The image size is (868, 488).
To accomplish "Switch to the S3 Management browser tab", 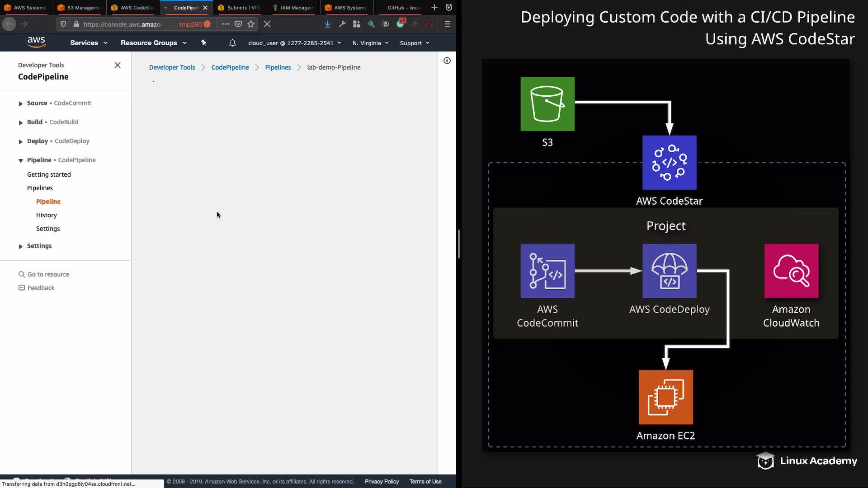I will point(80,8).
